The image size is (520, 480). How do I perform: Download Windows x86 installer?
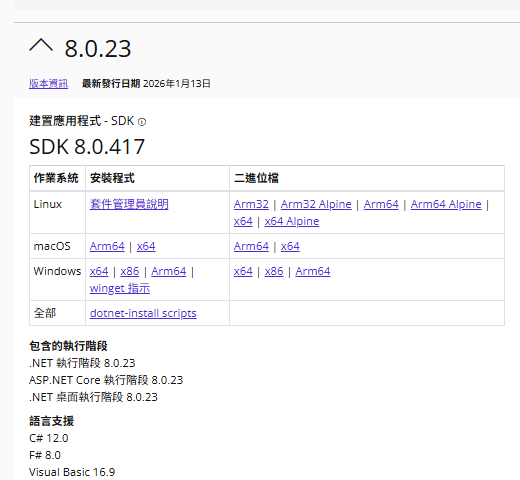(130, 271)
